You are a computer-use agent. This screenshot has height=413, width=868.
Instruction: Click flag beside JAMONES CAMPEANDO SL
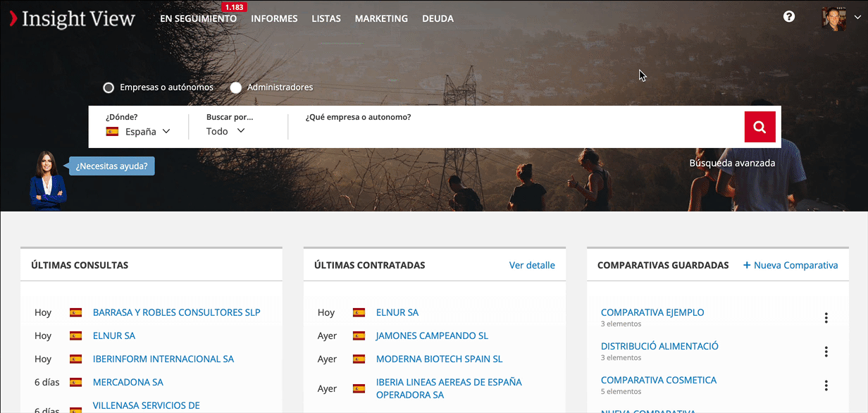coord(359,335)
